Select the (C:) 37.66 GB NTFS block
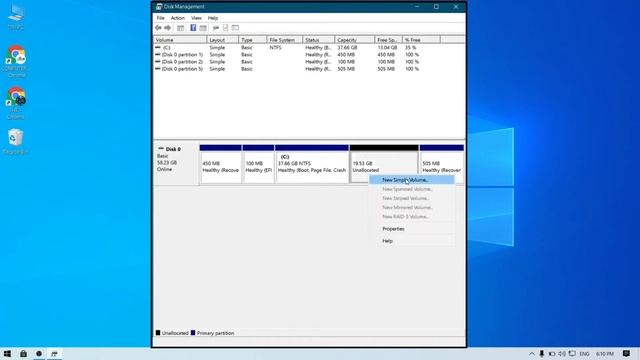640x360 pixels. 312,164
